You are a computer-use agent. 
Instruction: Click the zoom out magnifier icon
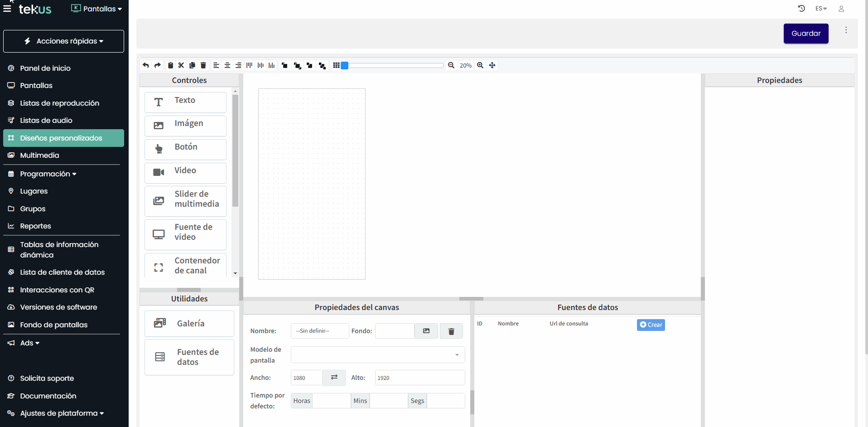(x=451, y=65)
